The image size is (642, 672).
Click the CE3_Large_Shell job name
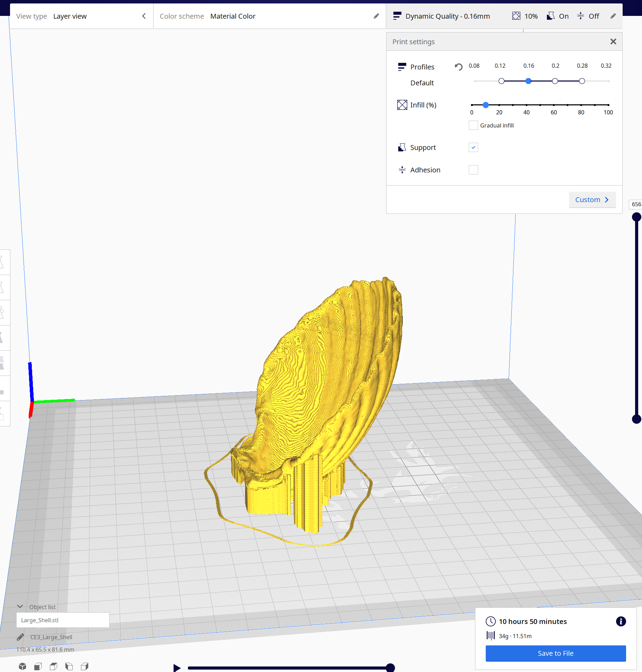(x=51, y=637)
